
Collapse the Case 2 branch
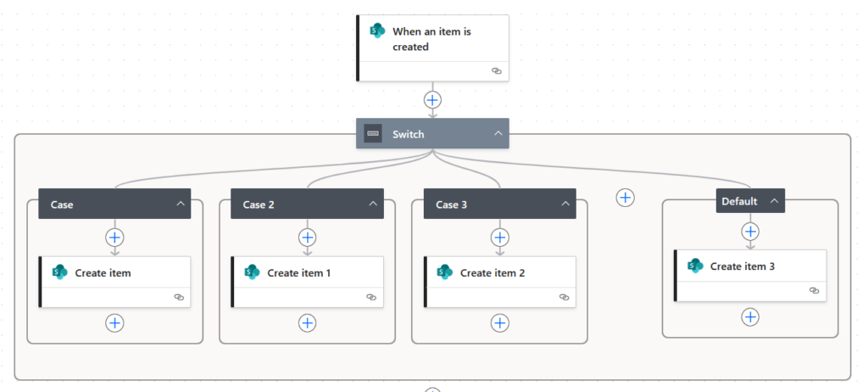pos(373,204)
